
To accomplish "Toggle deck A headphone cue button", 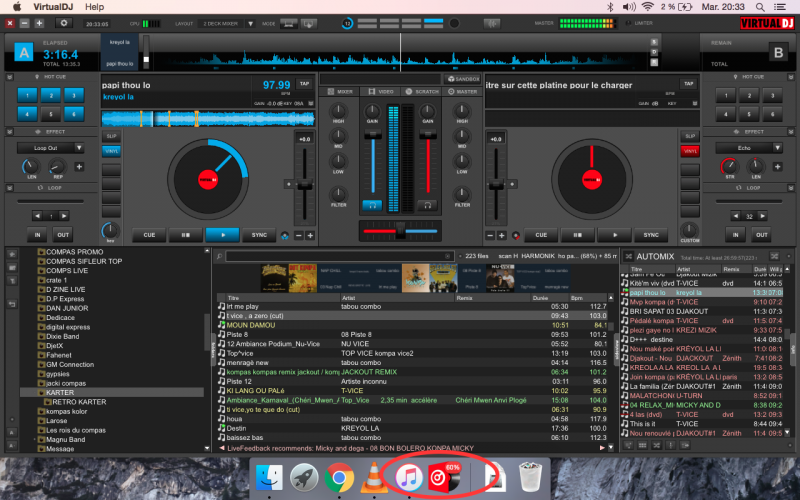I will (x=372, y=205).
